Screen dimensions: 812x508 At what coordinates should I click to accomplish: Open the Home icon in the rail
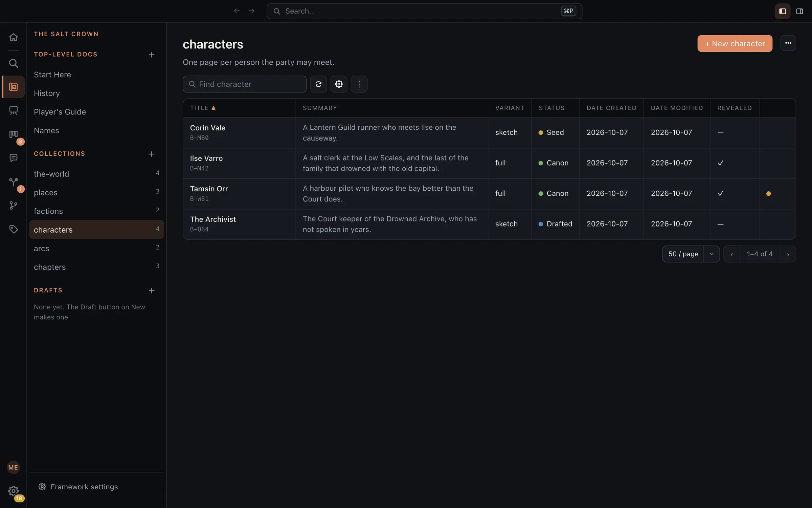(13, 37)
